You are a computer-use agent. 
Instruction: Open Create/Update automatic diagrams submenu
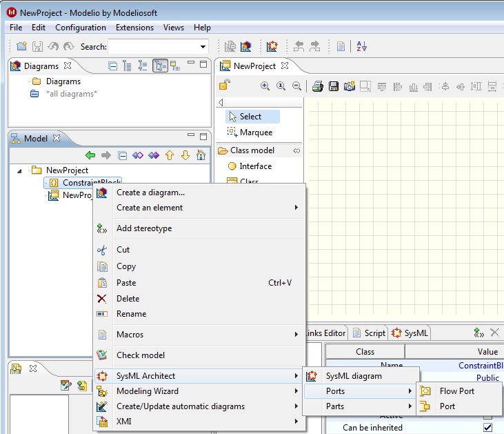[199, 406]
